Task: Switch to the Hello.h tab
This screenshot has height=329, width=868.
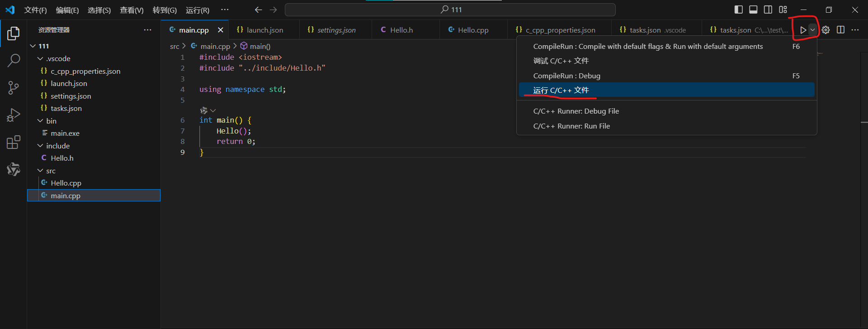Action: pos(406,30)
